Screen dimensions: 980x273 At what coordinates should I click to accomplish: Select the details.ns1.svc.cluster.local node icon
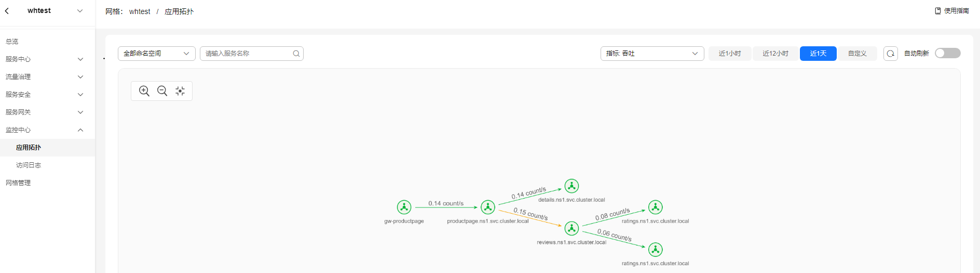click(571, 186)
